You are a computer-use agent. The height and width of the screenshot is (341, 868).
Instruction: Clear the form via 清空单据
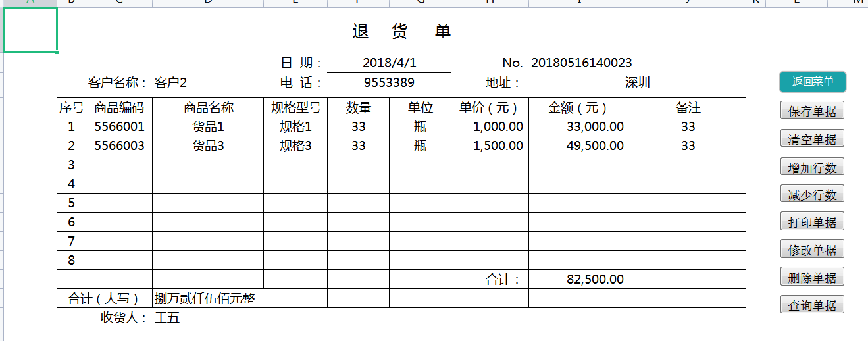pyautogui.click(x=812, y=139)
